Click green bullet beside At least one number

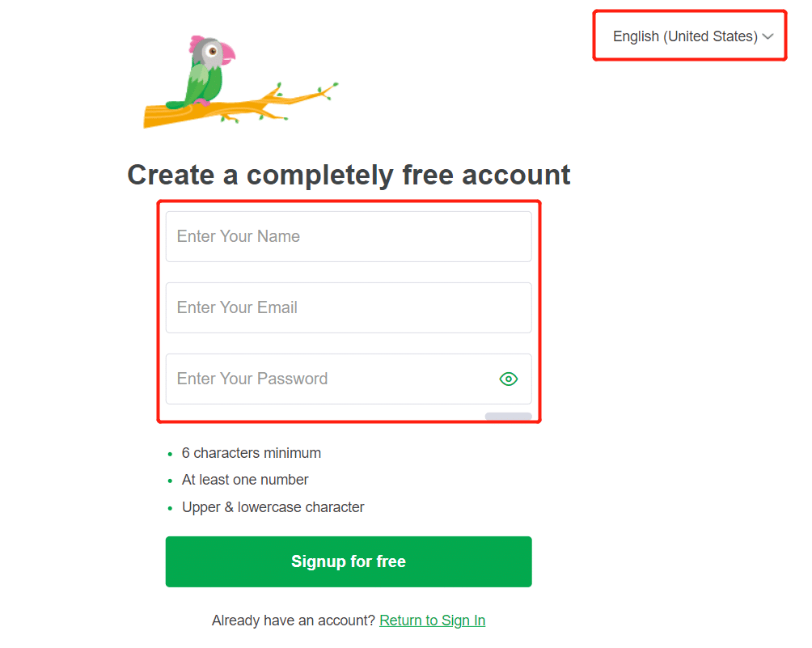point(170,481)
